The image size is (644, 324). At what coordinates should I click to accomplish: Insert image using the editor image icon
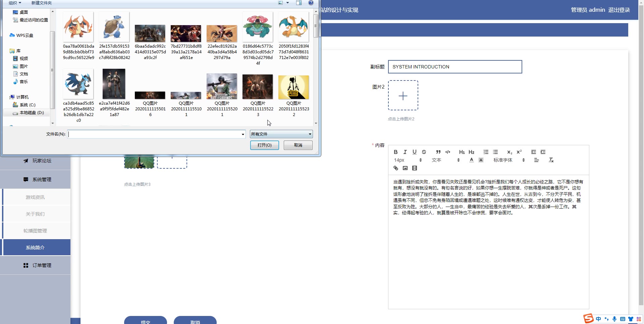405,168
